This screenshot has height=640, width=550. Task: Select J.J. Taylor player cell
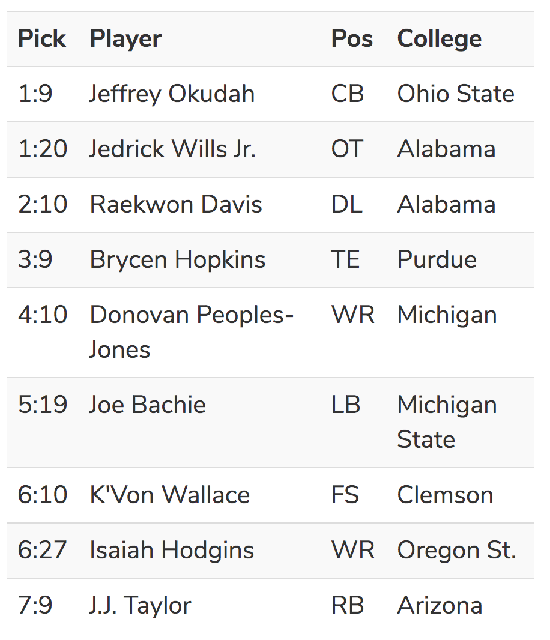140,606
